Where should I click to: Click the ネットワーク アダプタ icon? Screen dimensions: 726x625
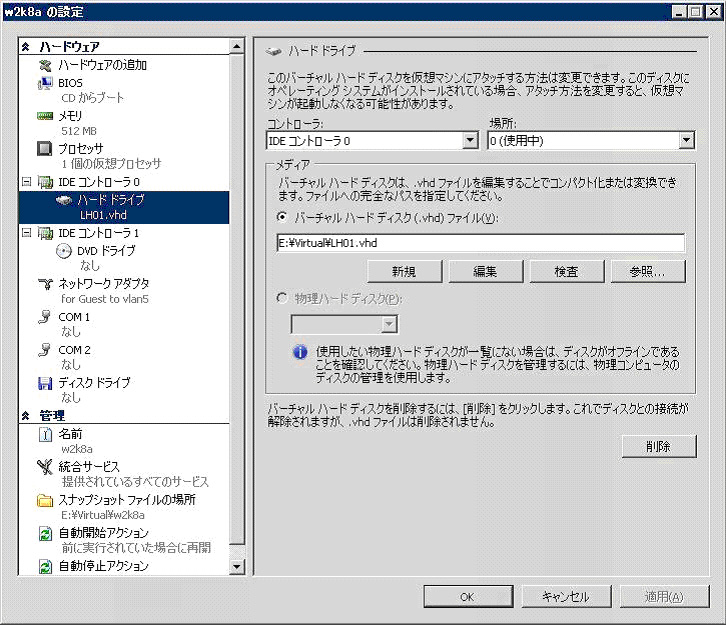click(x=44, y=284)
